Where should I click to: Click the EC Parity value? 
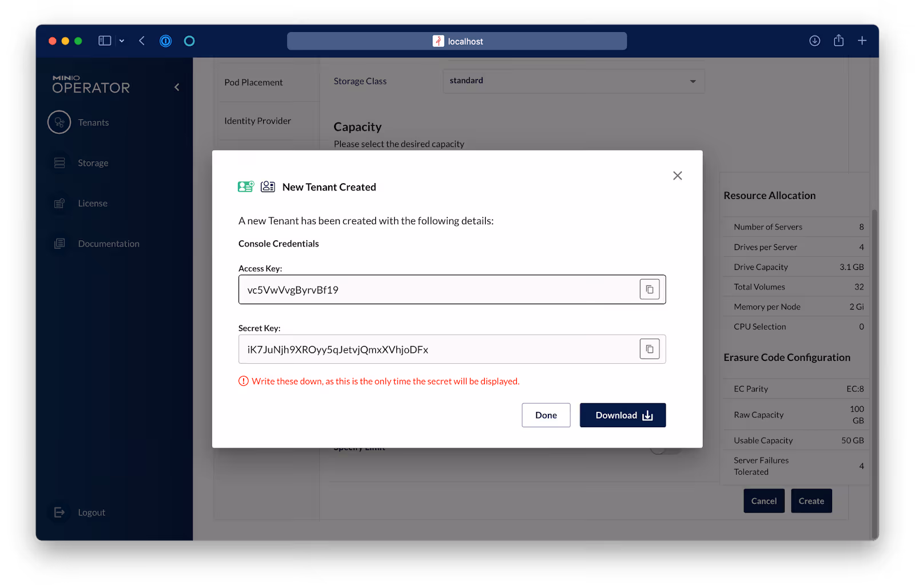pyautogui.click(x=855, y=389)
